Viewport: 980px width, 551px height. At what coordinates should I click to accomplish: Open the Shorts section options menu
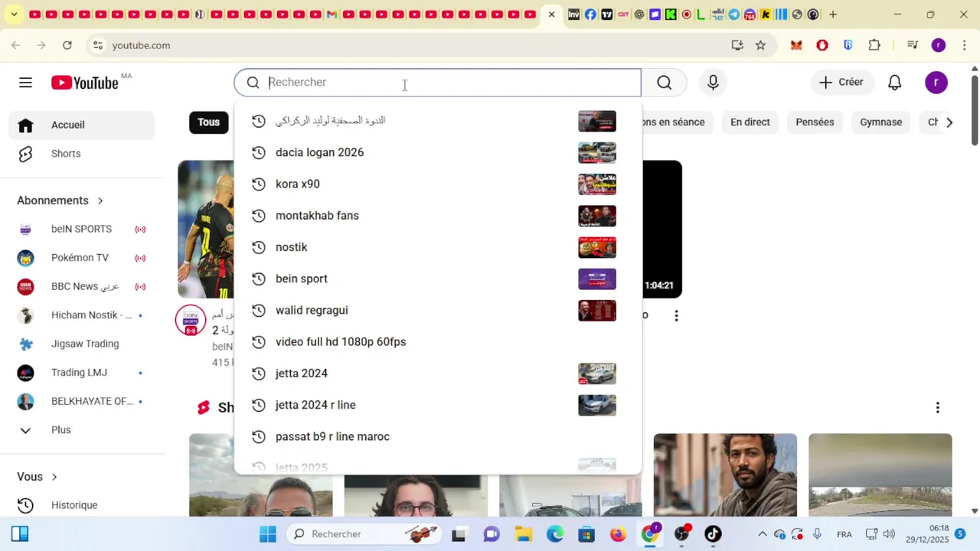click(937, 408)
